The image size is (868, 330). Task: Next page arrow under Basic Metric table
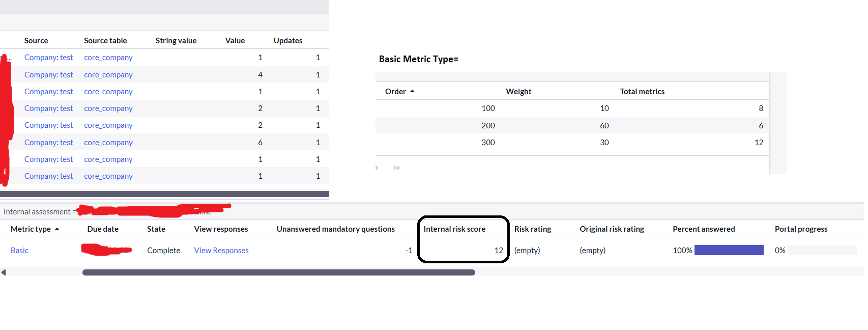(377, 168)
